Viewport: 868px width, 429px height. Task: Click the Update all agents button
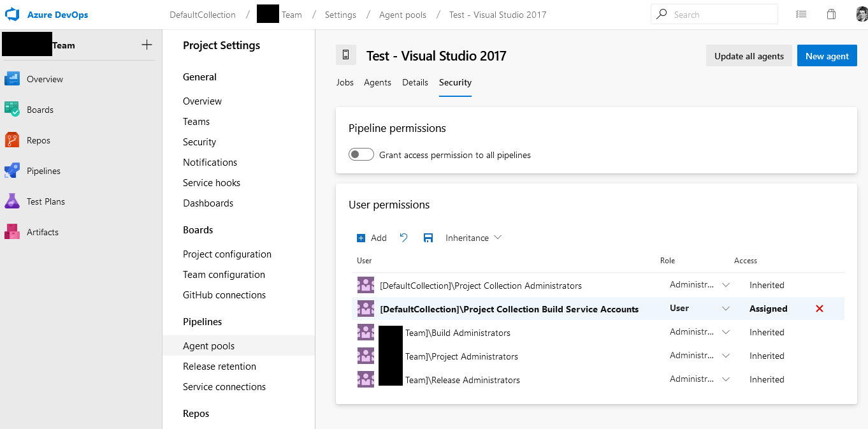(749, 56)
